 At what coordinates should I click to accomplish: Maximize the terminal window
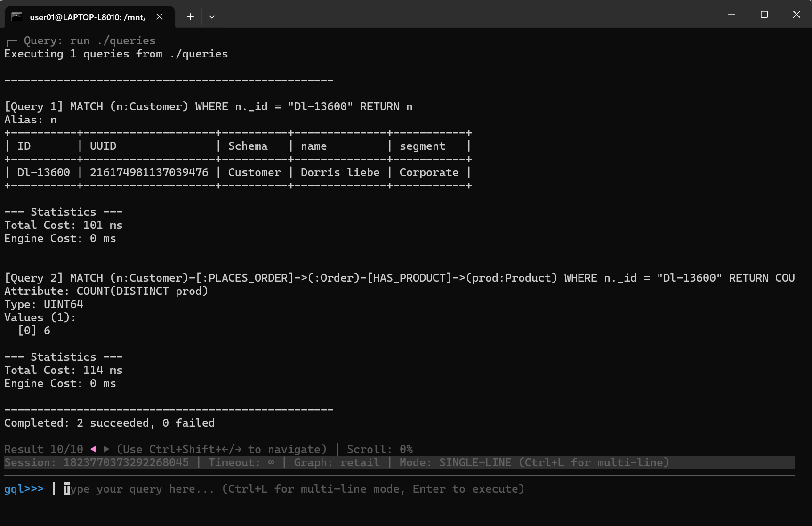[764, 15]
